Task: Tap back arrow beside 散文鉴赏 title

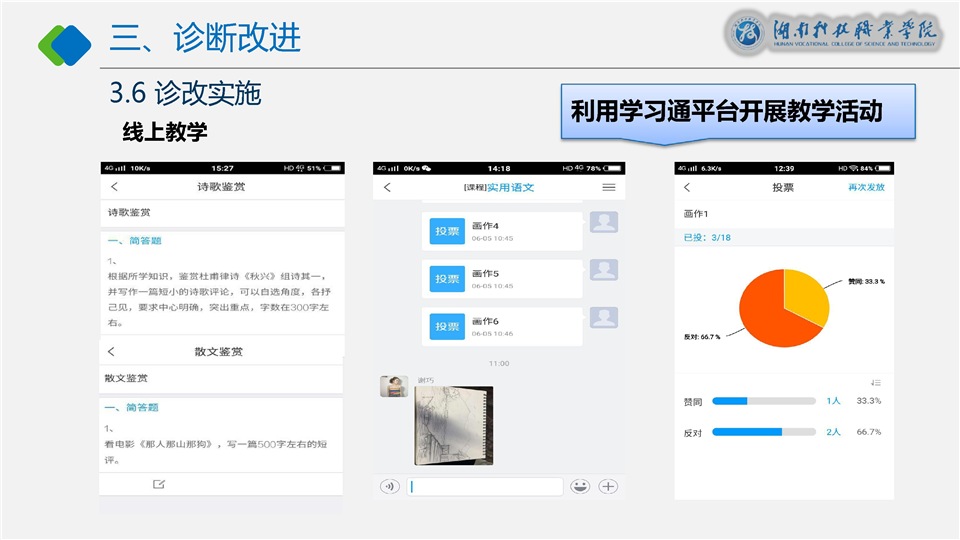Action: tap(111, 352)
